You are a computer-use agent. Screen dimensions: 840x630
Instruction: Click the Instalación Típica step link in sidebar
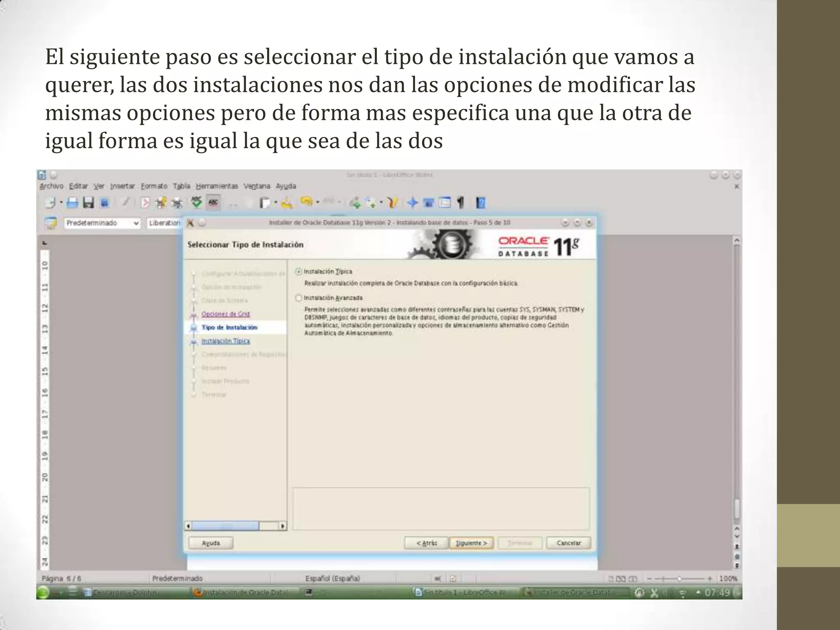[x=226, y=341]
